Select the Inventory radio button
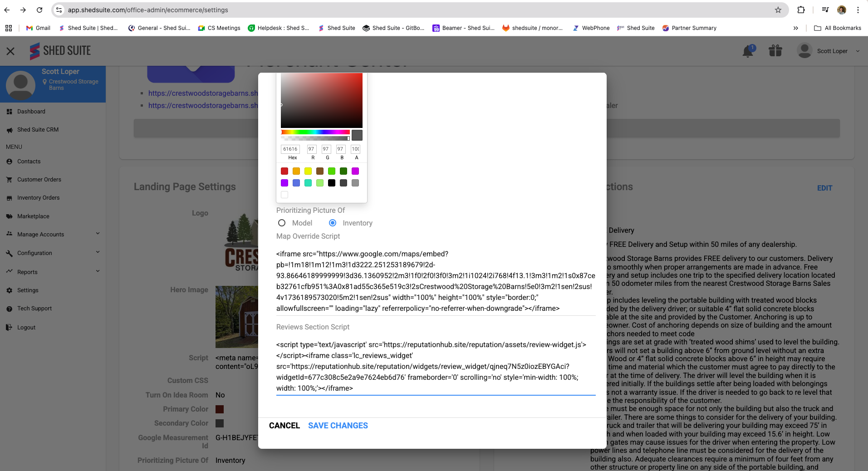 [x=333, y=223]
